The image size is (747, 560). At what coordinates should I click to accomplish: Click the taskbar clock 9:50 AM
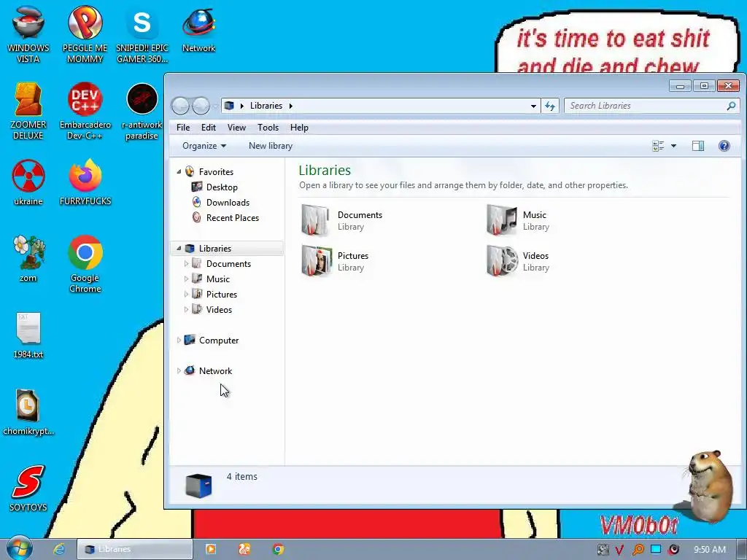point(710,550)
